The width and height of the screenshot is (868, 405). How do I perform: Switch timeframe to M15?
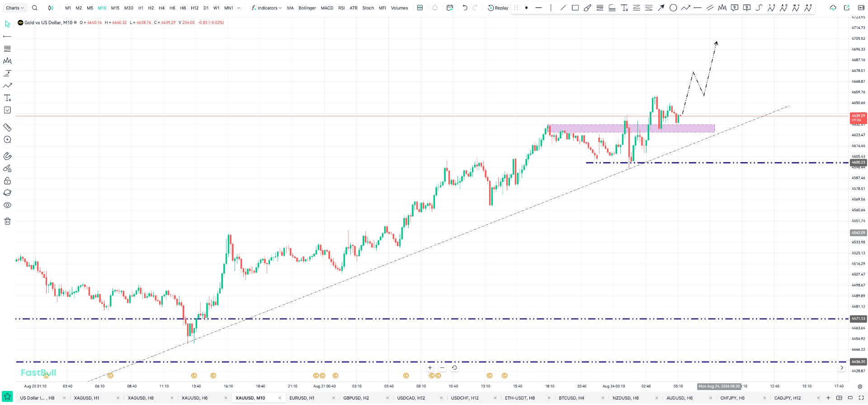click(x=115, y=8)
